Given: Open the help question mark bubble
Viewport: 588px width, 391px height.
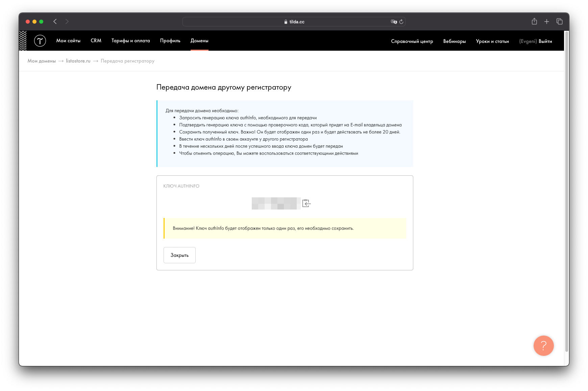Looking at the screenshot, I should 543,345.
